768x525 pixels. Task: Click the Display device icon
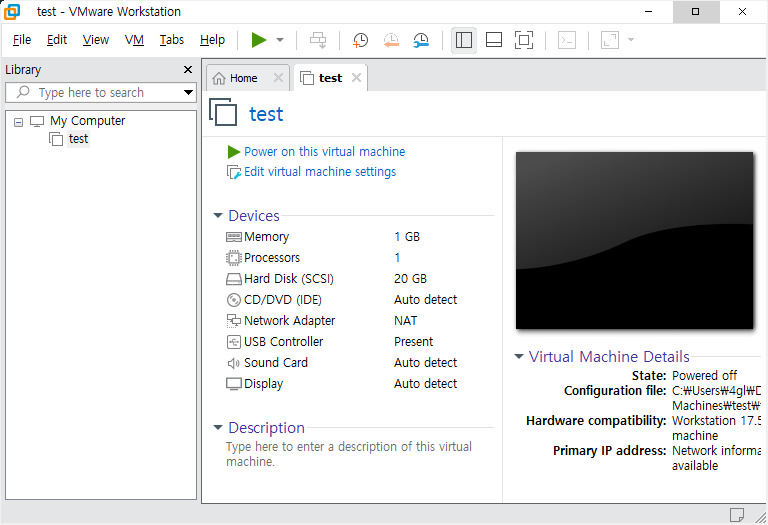coord(234,384)
